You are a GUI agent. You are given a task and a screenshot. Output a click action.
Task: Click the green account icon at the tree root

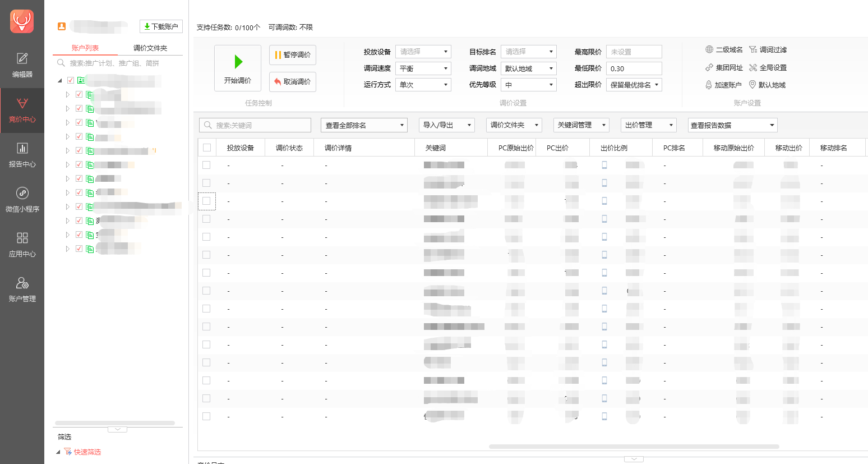coord(81,80)
